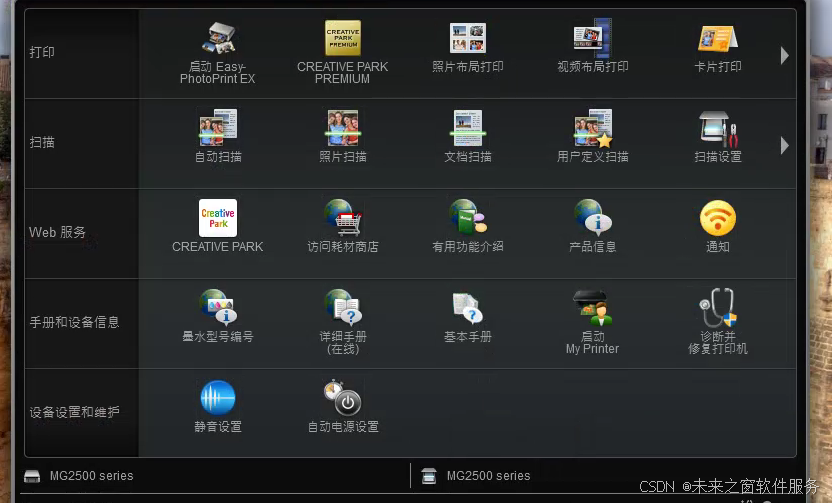
Task: Start 文档扫描 document scan
Action: pyautogui.click(x=467, y=136)
